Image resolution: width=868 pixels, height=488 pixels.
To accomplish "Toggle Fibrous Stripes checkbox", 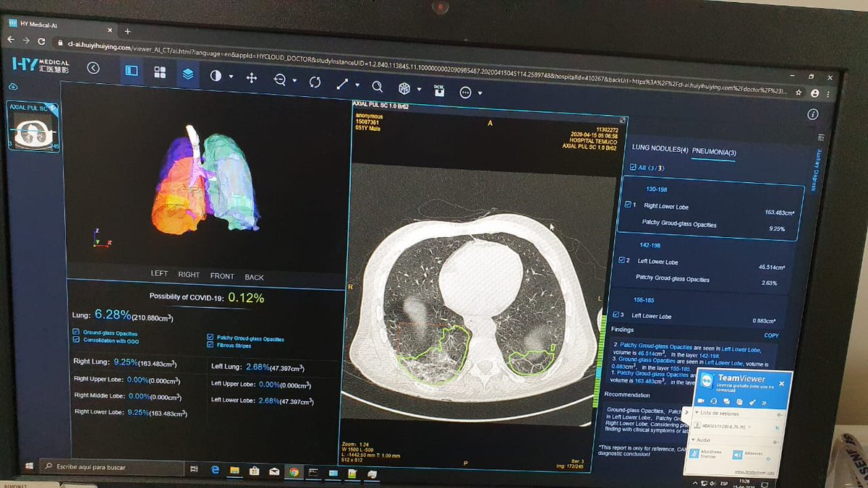I will [210, 345].
